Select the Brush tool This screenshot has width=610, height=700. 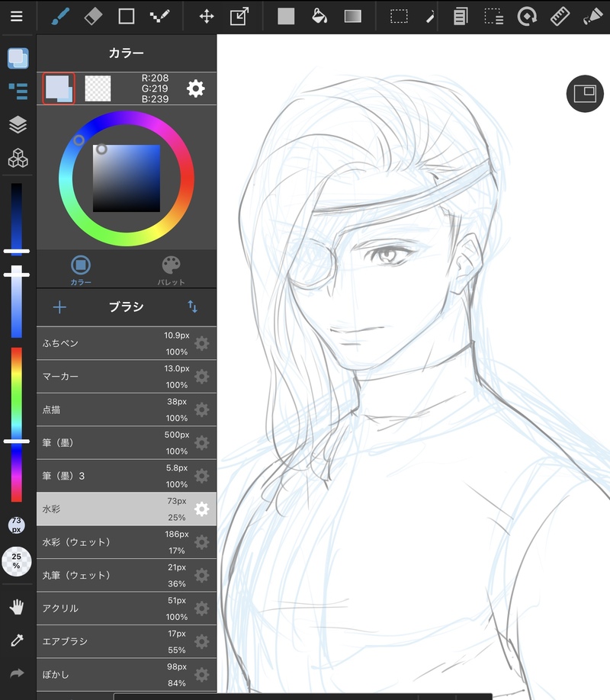pos(60,17)
